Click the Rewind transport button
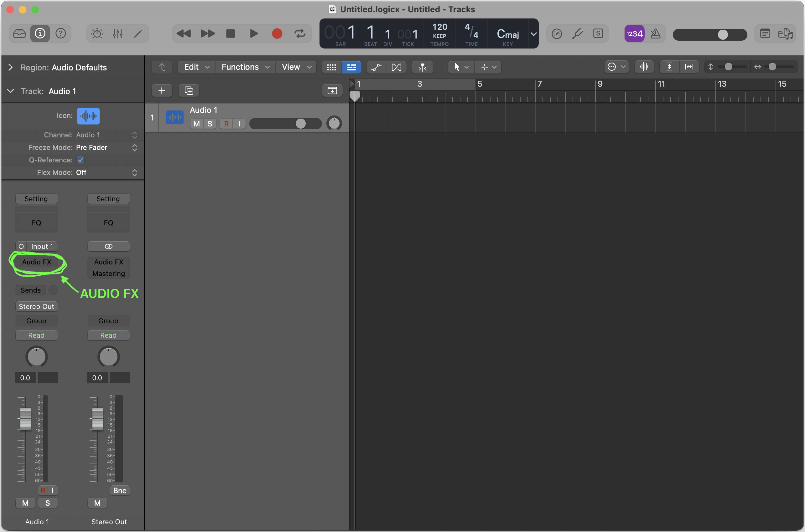Image resolution: width=805 pixels, height=532 pixels. (184, 33)
